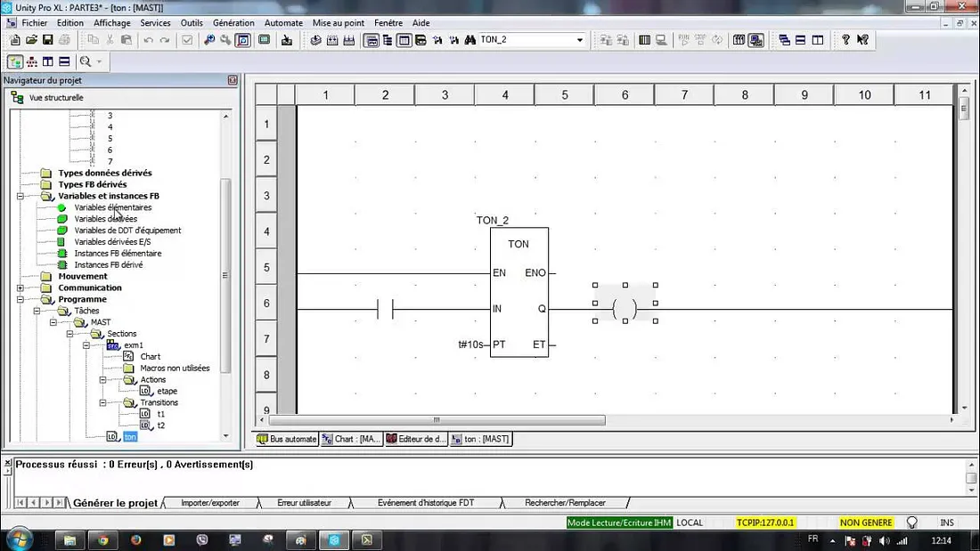Open the Mise au point menu
980x551 pixels.
click(x=339, y=22)
